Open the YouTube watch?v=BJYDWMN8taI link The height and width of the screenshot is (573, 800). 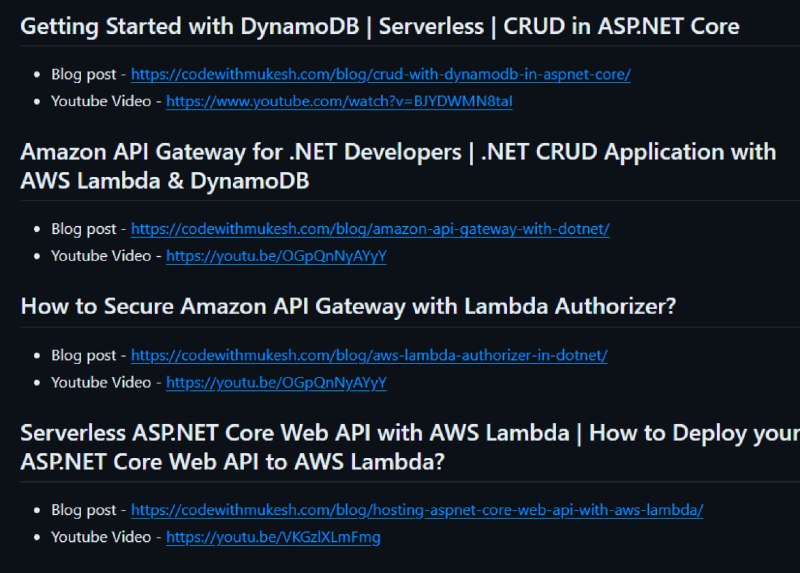pos(339,102)
